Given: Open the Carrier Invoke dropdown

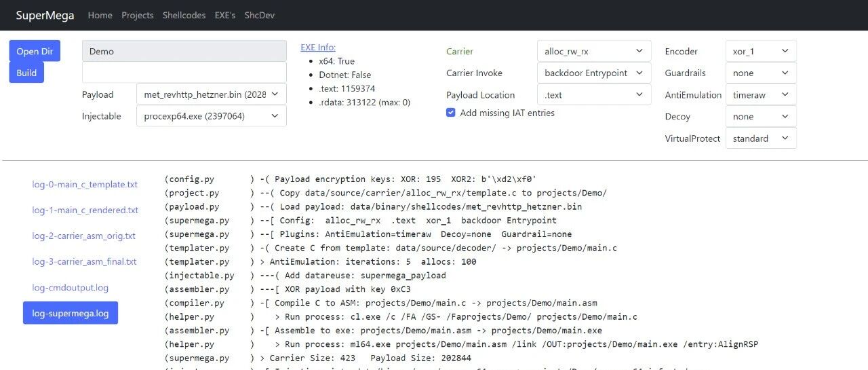Looking at the screenshot, I should (x=594, y=73).
